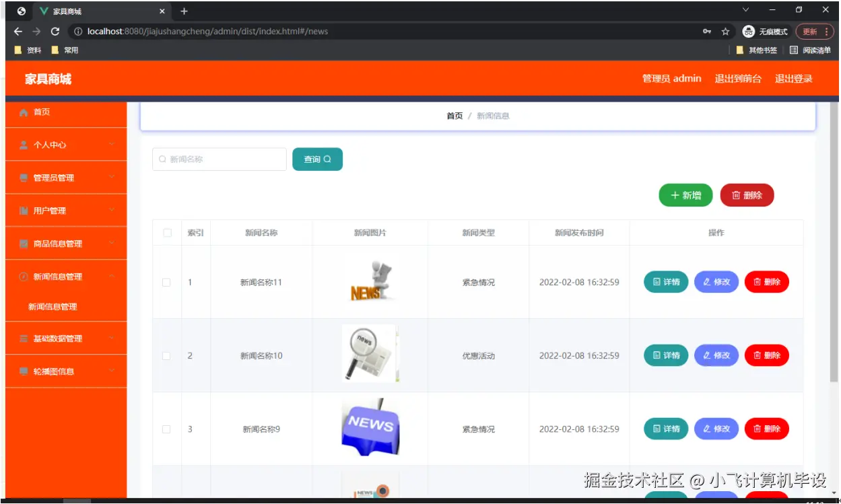The width and height of the screenshot is (841, 504).
Task: Click the 新闻发布时间 column header
Action: point(579,233)
